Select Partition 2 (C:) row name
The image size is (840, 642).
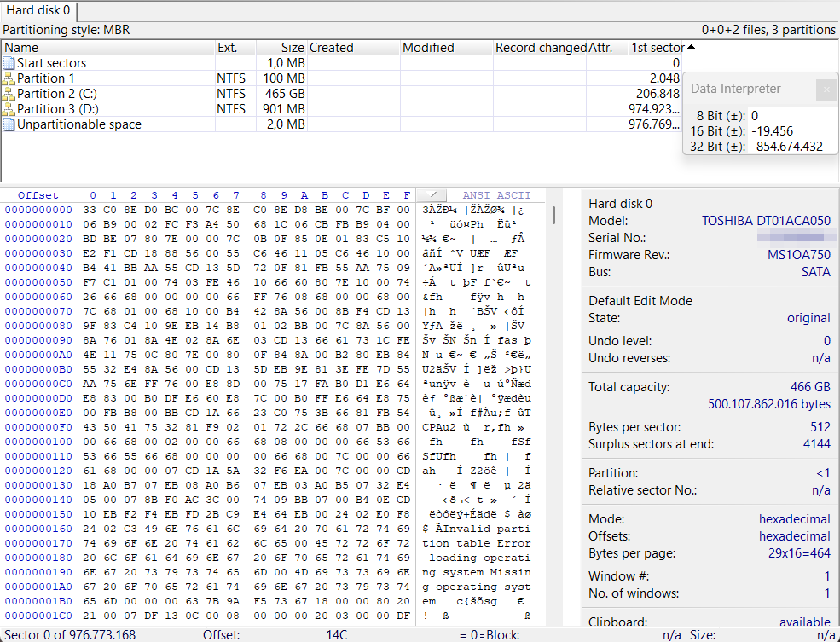pyautogui.click(x=57, y=94)
